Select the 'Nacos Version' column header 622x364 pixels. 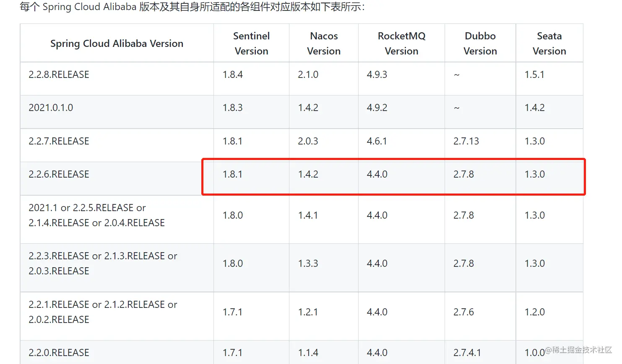point(324,44)
